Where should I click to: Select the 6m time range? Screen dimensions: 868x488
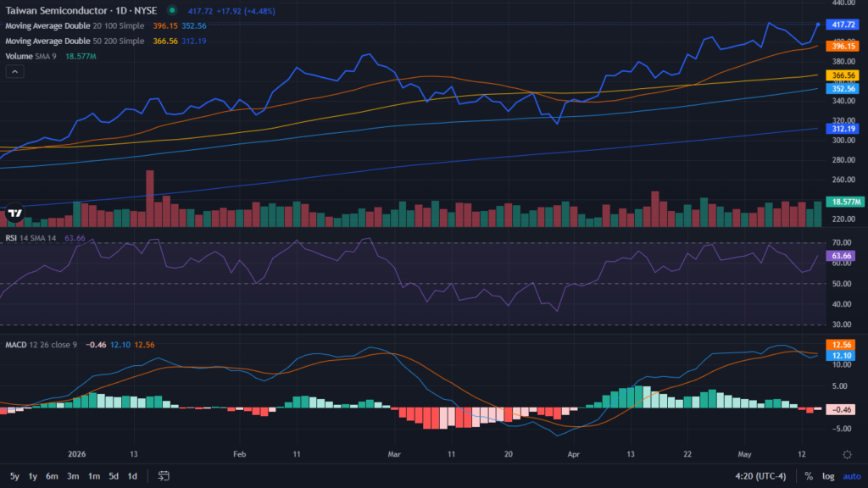click(x=52, y=476)
